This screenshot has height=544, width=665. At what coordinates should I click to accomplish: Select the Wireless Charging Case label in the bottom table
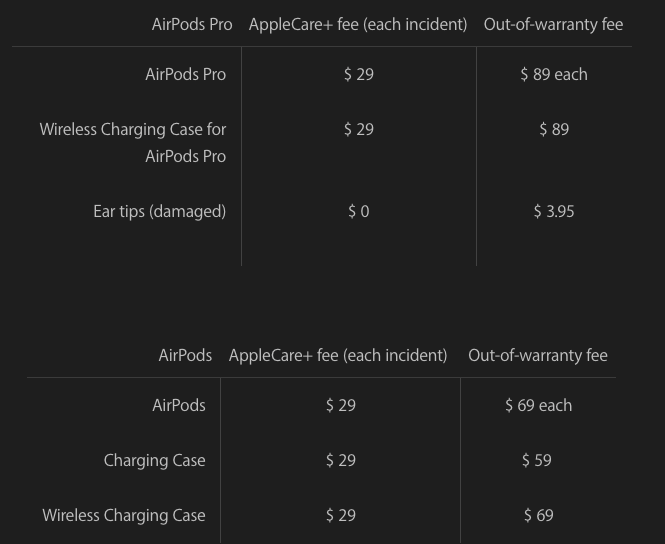click(123, 515)
